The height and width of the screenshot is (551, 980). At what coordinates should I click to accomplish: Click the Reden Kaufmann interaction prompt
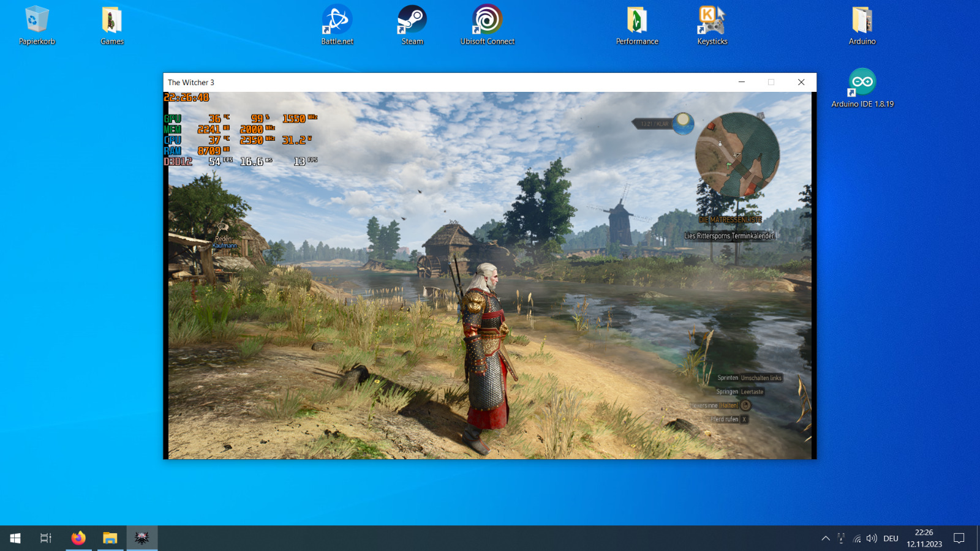click(x=224, y=236)
